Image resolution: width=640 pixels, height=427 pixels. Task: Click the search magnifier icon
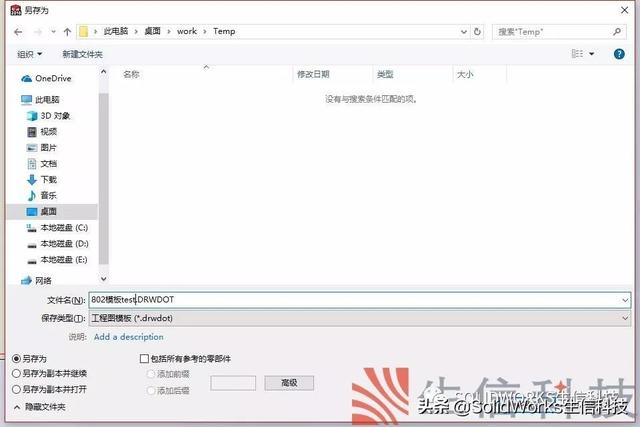point(617,31)
